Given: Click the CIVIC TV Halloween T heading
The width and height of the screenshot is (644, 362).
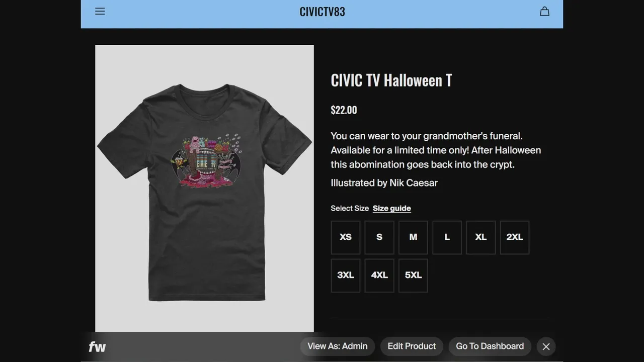Looking at the screenshot, I should pyautogui.click(x=391, y=80).
